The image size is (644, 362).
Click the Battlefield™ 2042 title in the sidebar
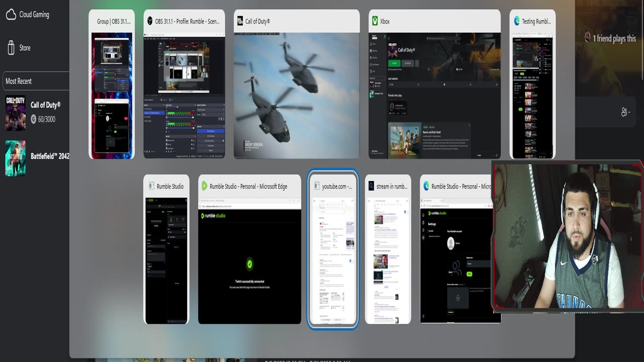[x=50, y=156]
